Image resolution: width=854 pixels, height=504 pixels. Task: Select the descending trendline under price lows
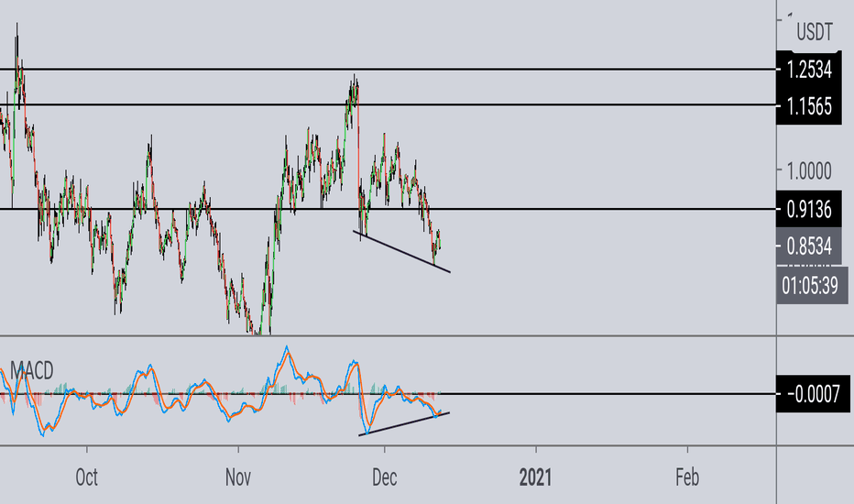402,252
